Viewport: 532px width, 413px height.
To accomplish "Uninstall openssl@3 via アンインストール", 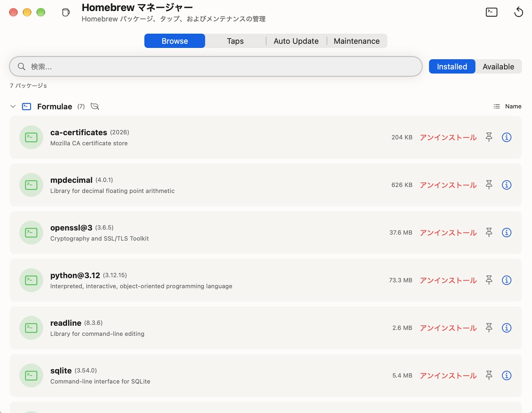I will [x=448, y=232].
